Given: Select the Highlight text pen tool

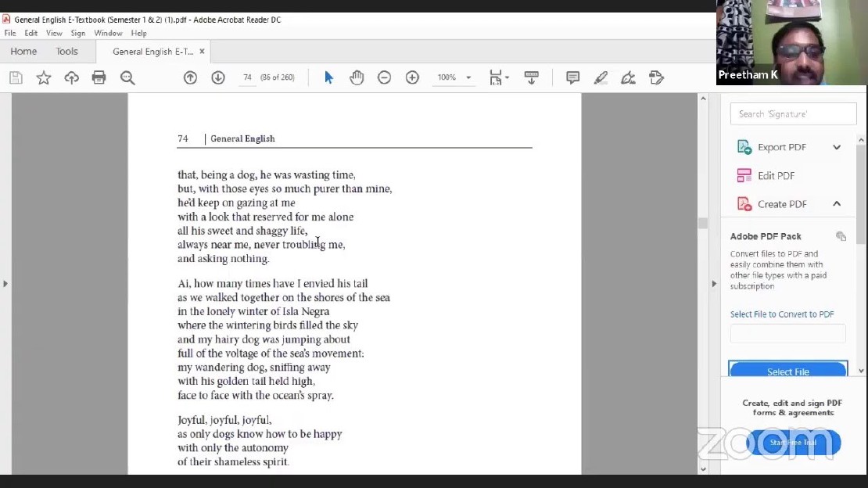Looking at the screenshot, I should (x=601, y=77).
